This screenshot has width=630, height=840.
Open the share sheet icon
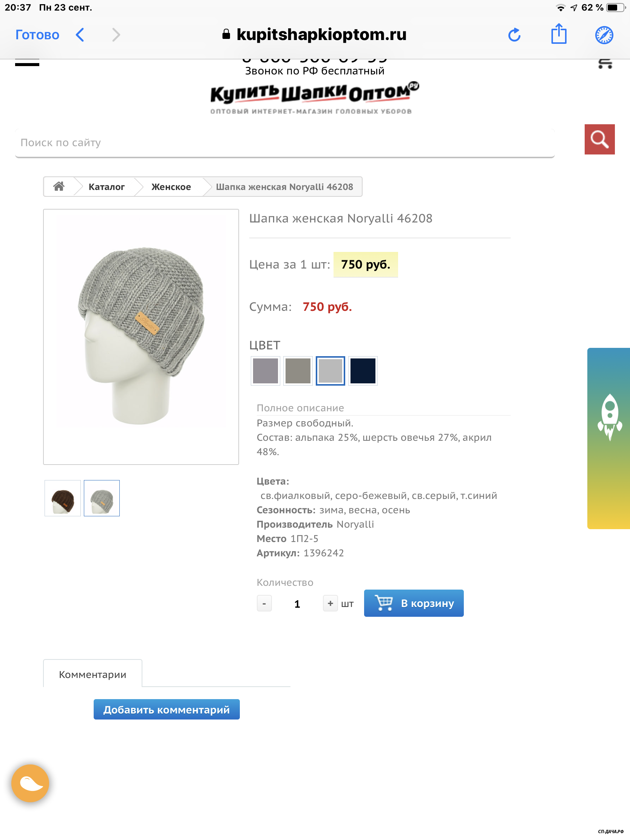(559, 34)
